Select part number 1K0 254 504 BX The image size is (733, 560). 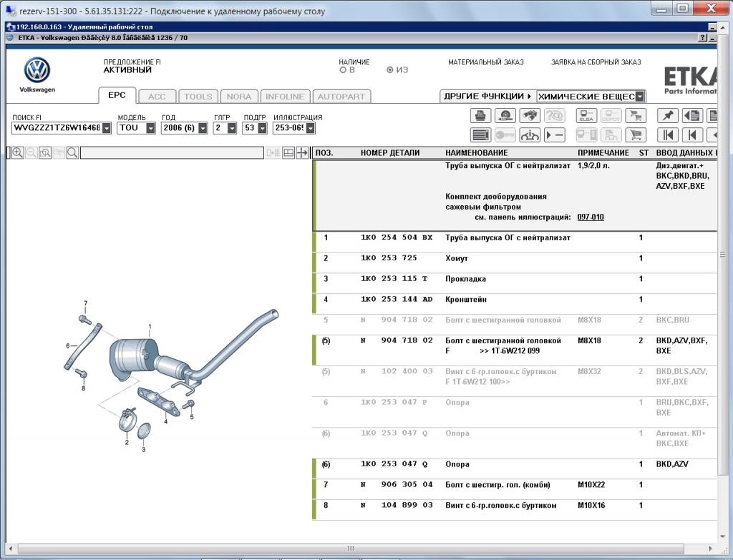(x=397, y=237)
